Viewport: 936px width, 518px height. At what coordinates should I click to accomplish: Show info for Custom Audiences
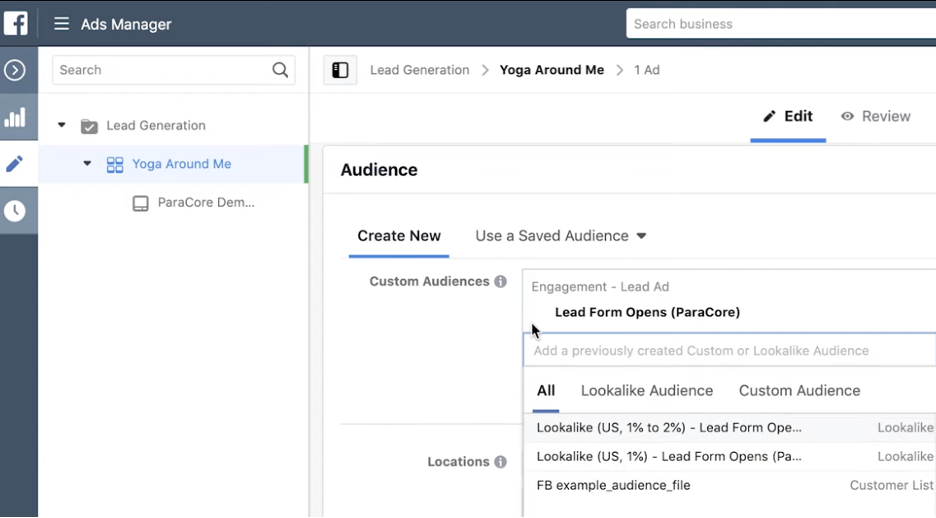(500, 282)
